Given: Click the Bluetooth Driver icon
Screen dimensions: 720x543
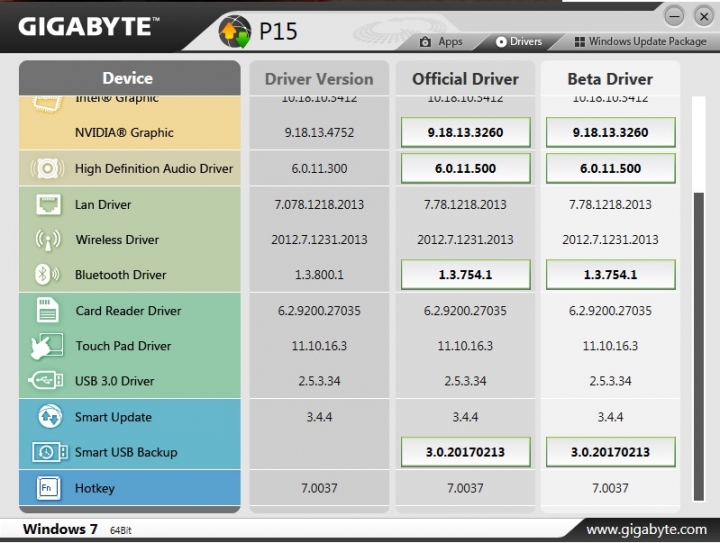Looking at the screenshot, I should 47,274.
